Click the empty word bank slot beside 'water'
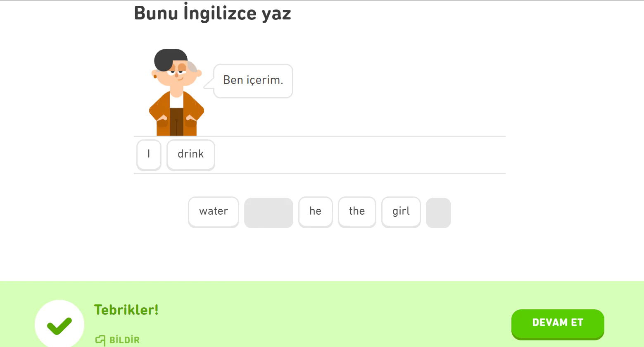This screenshot has width=644, height=347. 269,213
